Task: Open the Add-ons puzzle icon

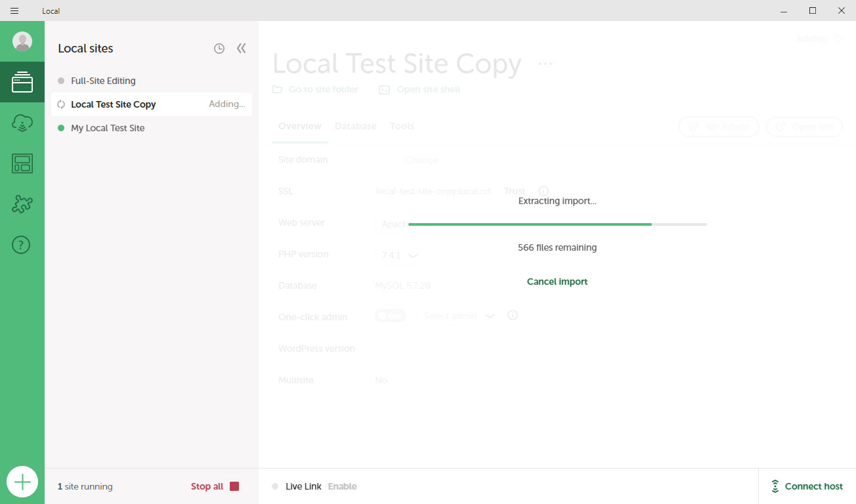Action: [22, 204]
